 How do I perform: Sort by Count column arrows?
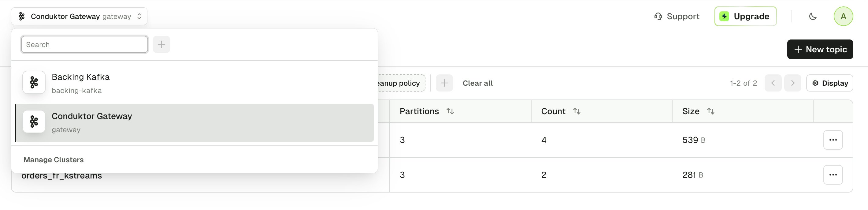(x=577, y=111)
